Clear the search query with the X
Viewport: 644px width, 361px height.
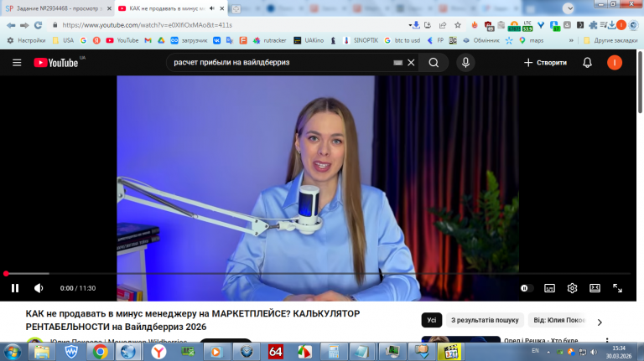click(411, 63)
